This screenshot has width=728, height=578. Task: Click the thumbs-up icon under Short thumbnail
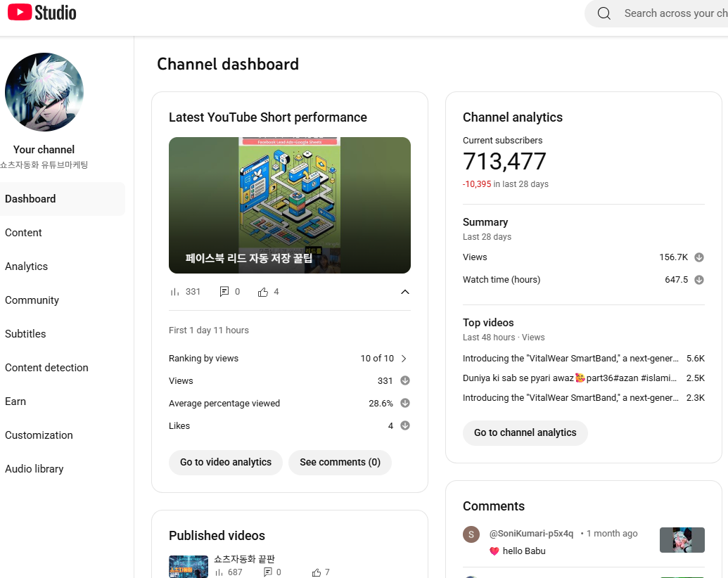point(263,292)
